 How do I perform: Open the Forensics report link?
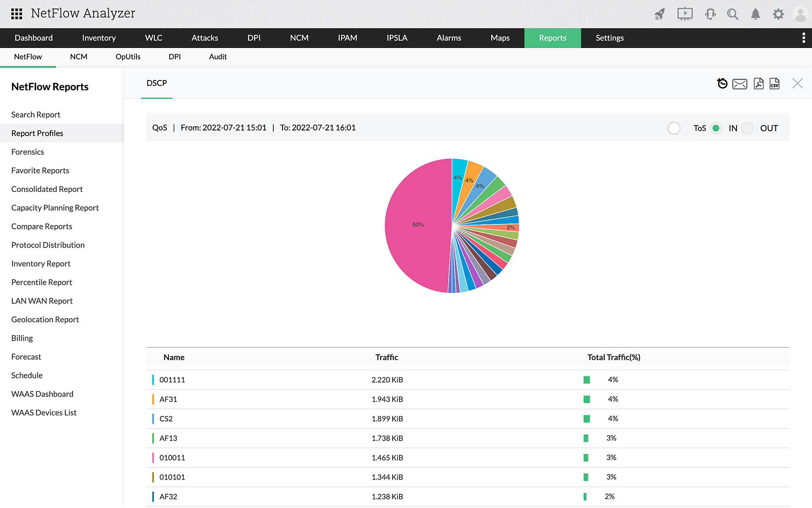(x=28, y=152)
